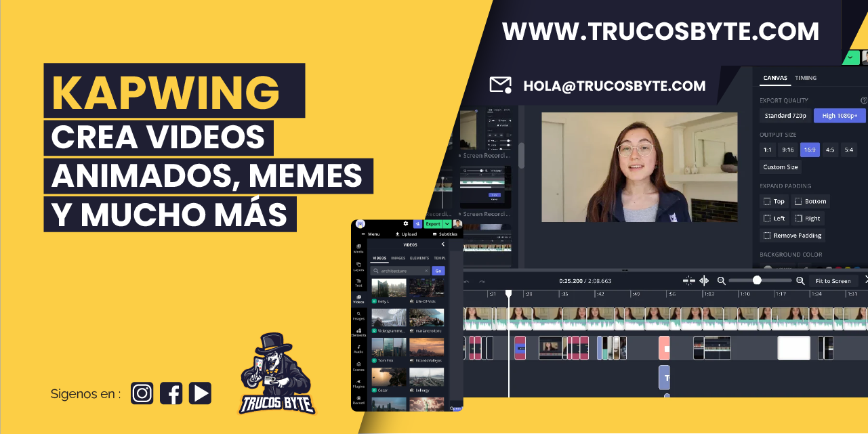The width and height of the screenshot is (868, 434).
Task: Open the Subtitles button
Action: [445, 234]
